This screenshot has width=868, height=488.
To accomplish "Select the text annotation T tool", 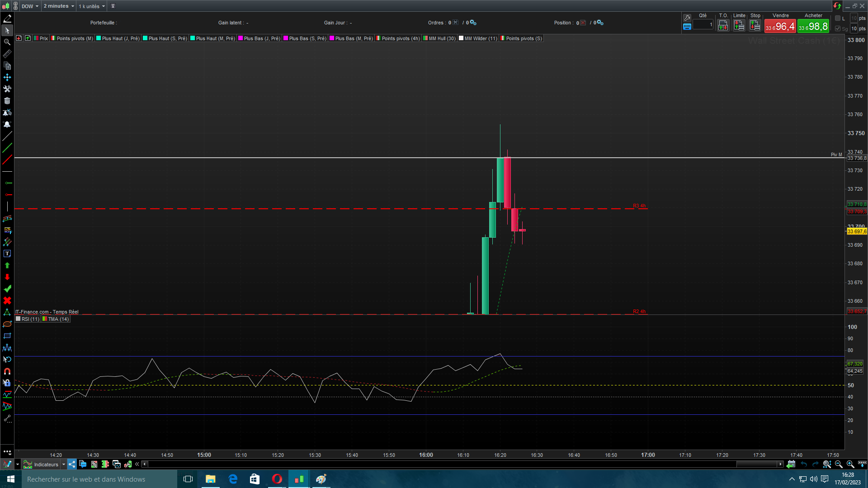I will 7,254.
